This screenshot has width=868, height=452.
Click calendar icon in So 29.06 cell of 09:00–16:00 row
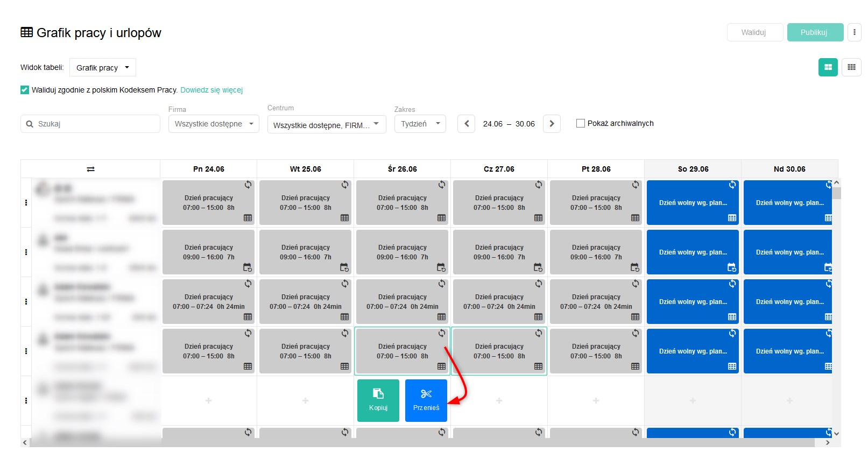click(732, 267)
